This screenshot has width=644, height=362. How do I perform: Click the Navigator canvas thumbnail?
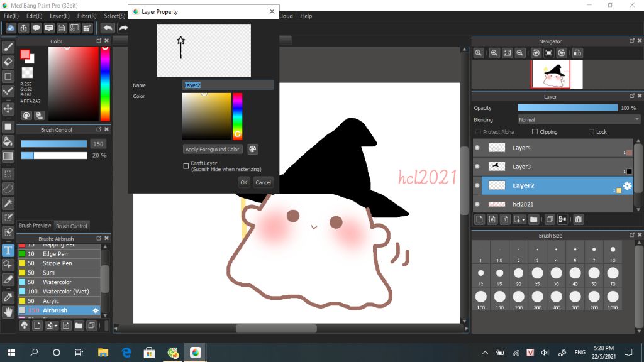point(557,74)
